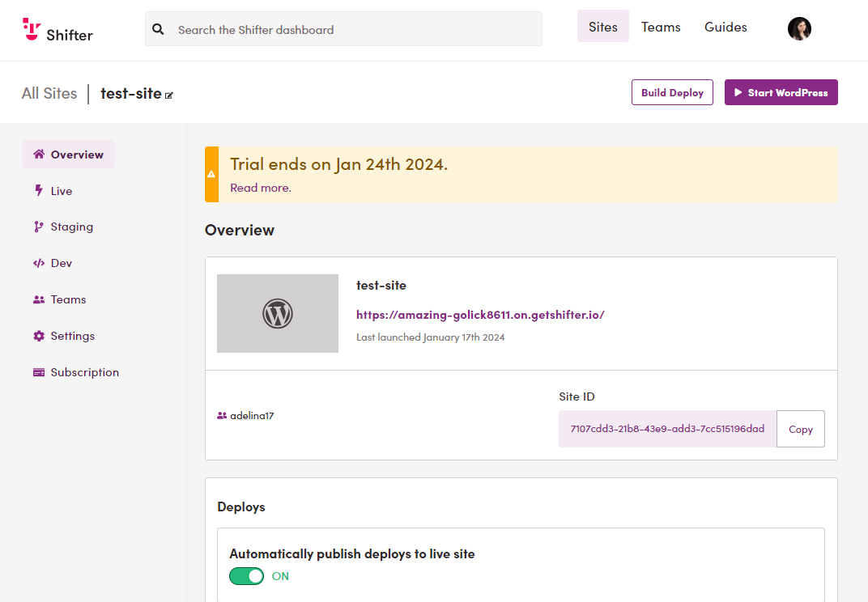This screenshot has height=602, width=868.
Task: Switch to the Sites tab
Action: (602, 27)
